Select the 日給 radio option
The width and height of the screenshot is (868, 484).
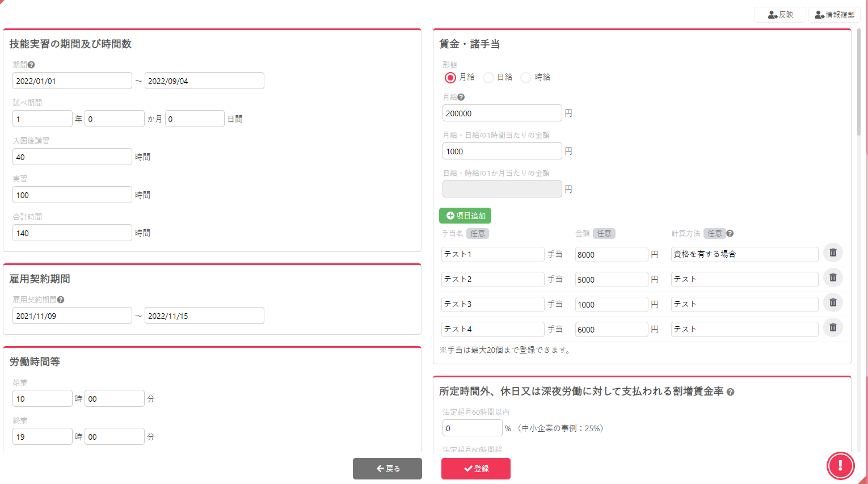tap(488, 78)
